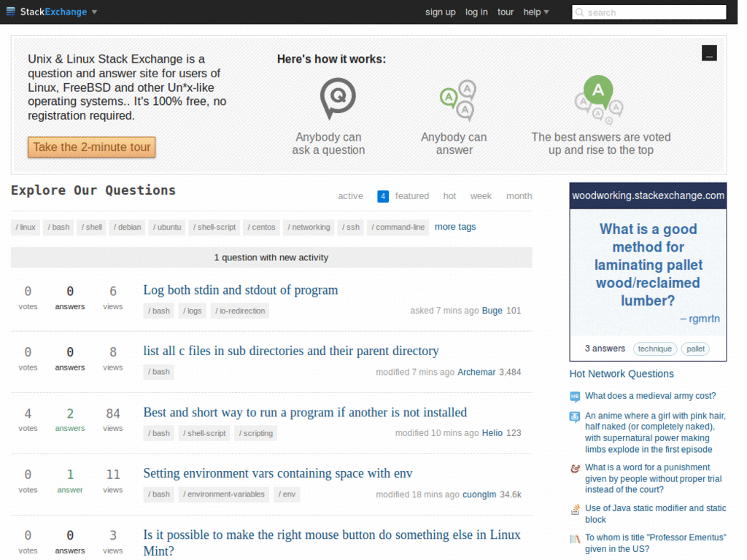Viewport: 747px width, 560px height.
Task: Click shell-script tag on run a program question
Action: [204, 433]
